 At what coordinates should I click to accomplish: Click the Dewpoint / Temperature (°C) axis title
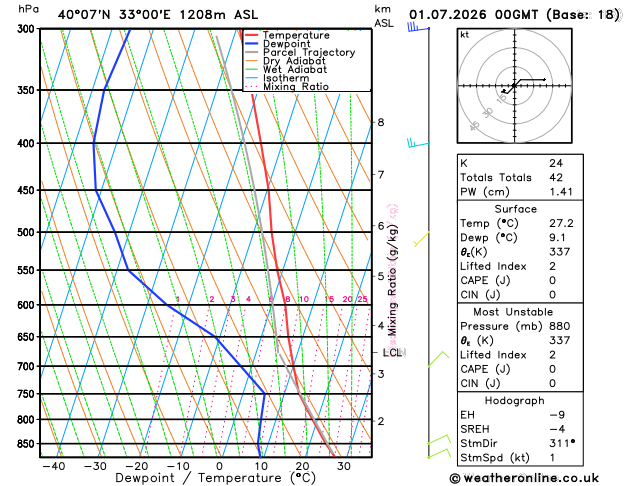215,478
